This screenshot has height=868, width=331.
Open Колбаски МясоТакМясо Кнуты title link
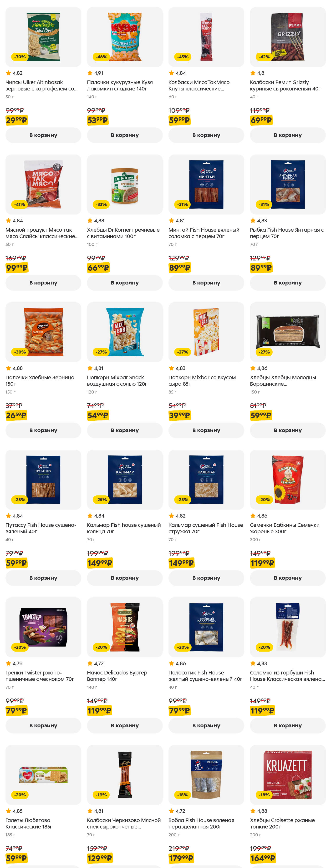199,85
